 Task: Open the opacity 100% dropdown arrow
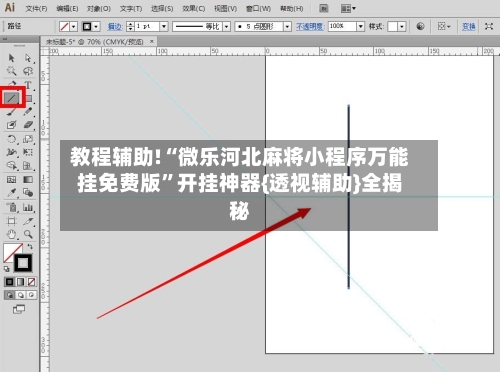[x=360, y=26]
